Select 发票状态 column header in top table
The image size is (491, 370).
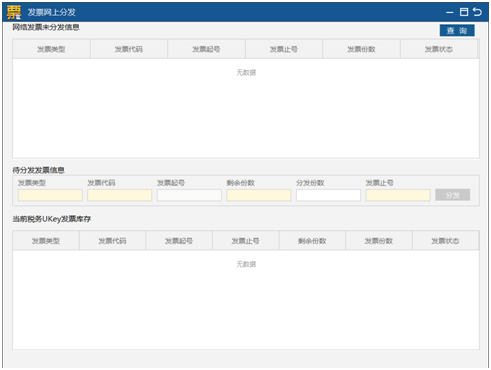(x=439, y=49)
